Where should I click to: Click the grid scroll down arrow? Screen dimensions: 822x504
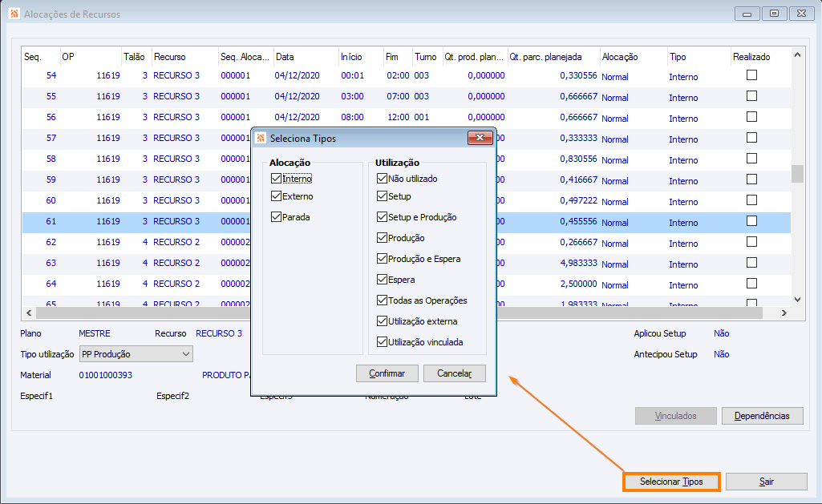(797, 300)
